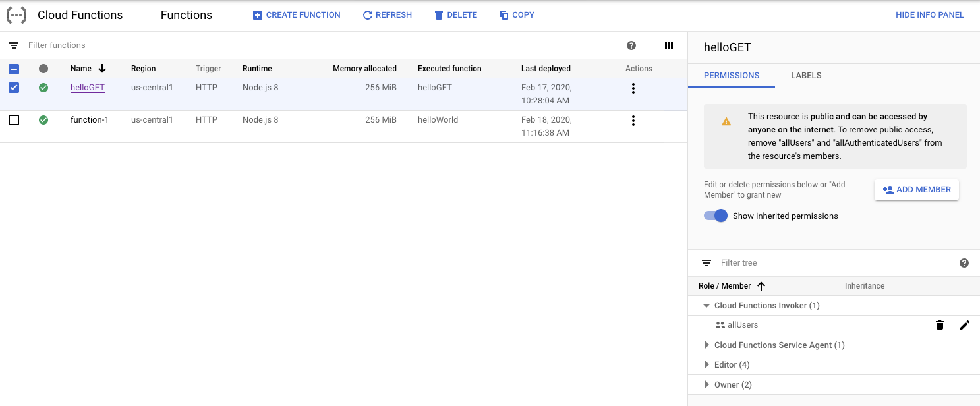Sort Role / Member using arrow icon
This screenshot has height=406, width=980.
[x=761, y=286]
